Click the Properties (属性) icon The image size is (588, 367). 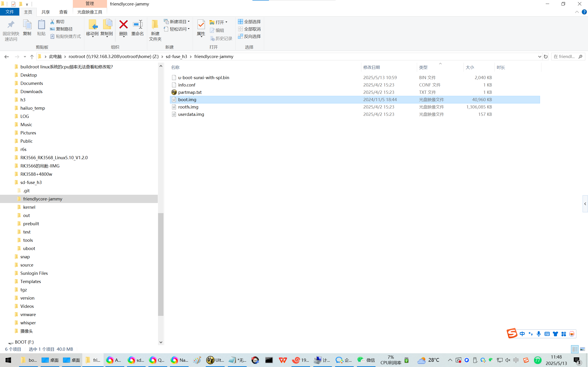(x=201, y=25)
